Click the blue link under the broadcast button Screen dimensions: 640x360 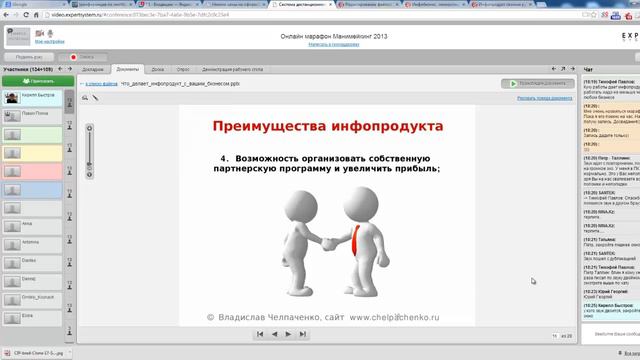pyautogui.click(x=544, y=98)
